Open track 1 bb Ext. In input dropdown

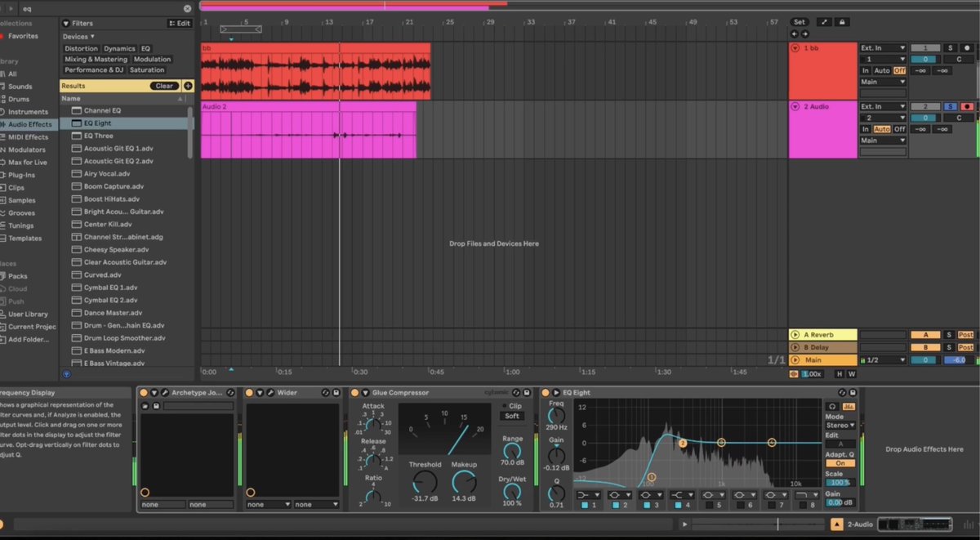coord(883,48)
